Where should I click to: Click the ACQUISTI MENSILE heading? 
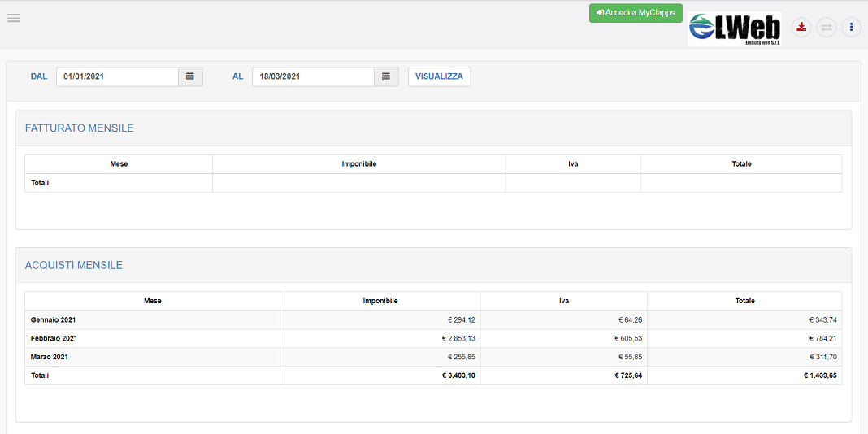(x=74, y=265)
